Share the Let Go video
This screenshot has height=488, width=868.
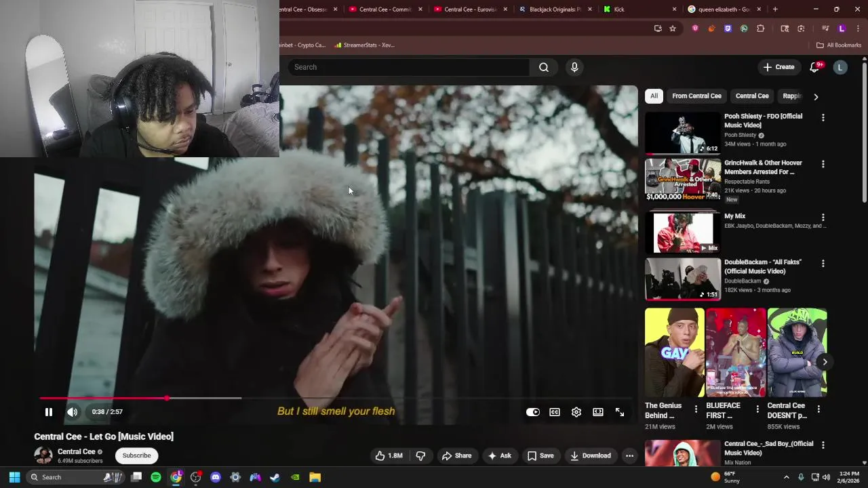point(456,455)
